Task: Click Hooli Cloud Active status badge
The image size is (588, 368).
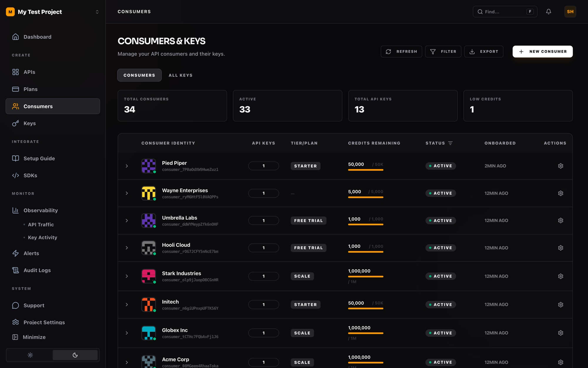Action: coord(440,248)
